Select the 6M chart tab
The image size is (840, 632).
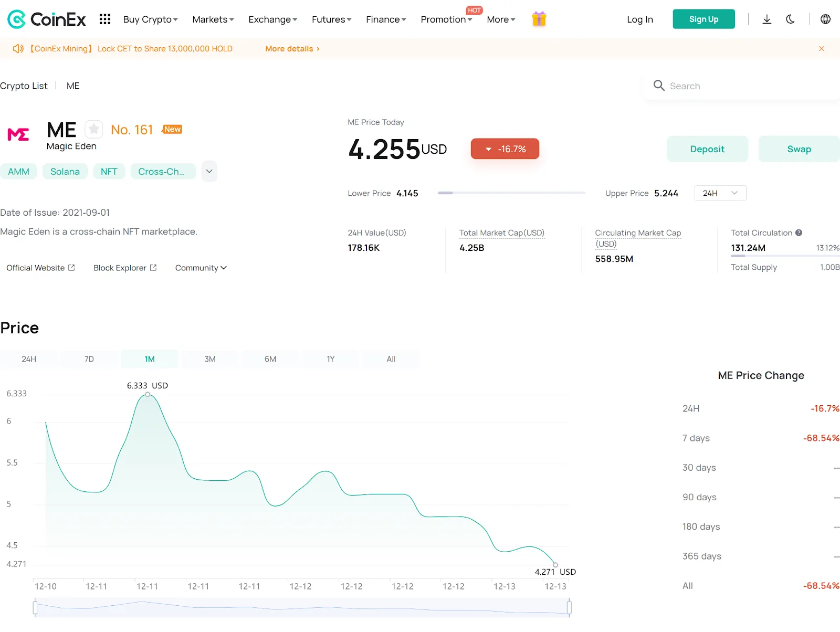click(270, 359)
